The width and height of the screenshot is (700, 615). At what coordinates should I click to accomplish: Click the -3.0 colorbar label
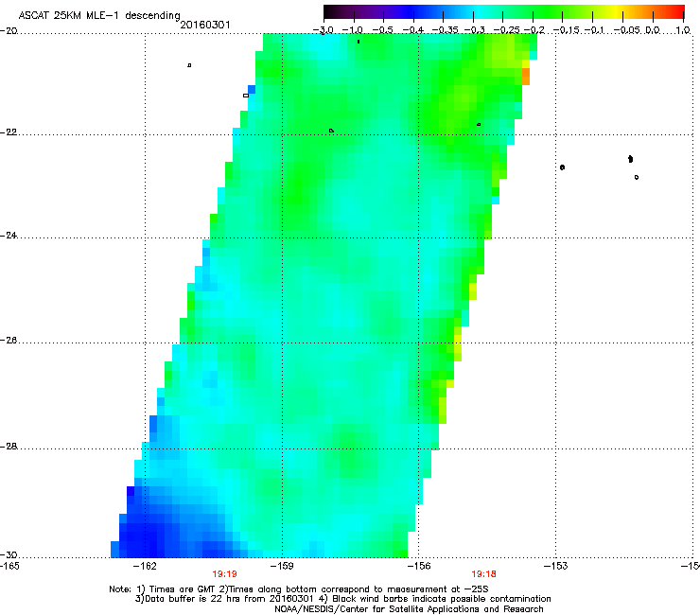coord(324,30)
